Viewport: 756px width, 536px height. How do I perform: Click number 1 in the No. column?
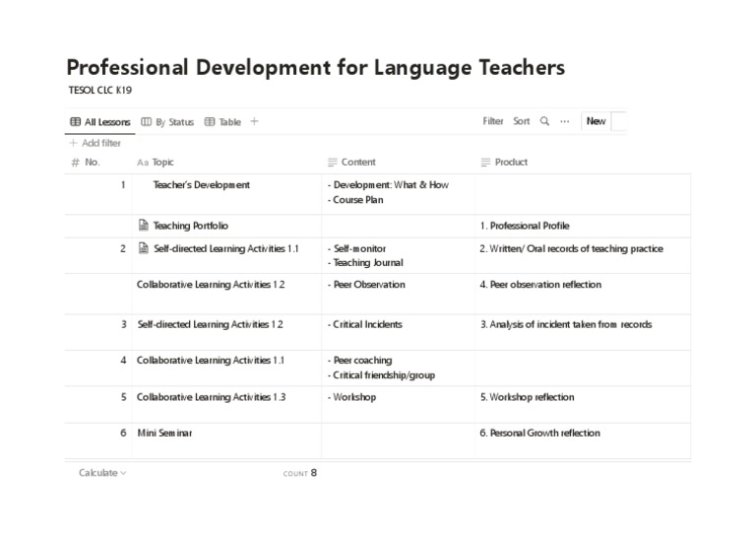123,185
